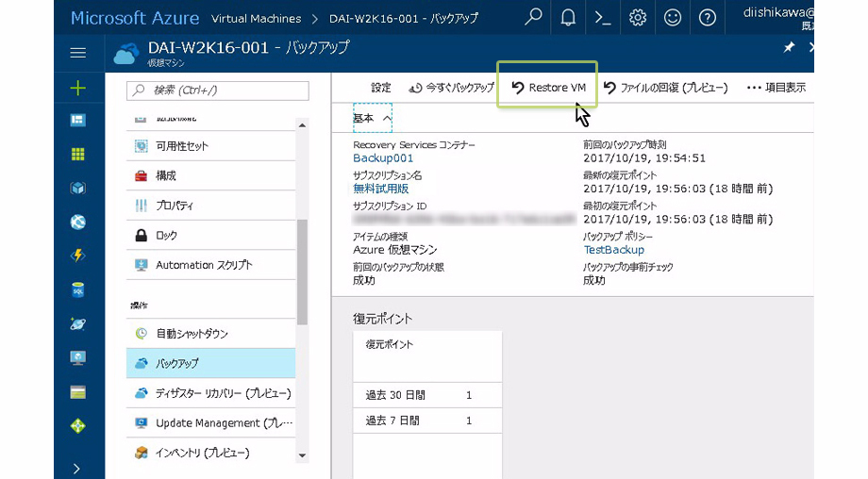Launch Cloud Shell from the top bar

[602, 18]
